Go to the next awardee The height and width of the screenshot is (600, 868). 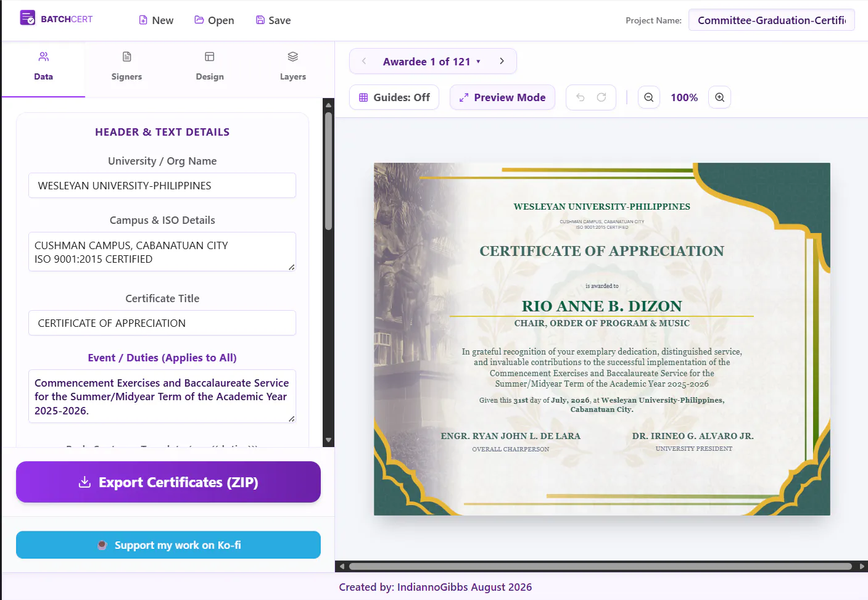click(502, 61)
